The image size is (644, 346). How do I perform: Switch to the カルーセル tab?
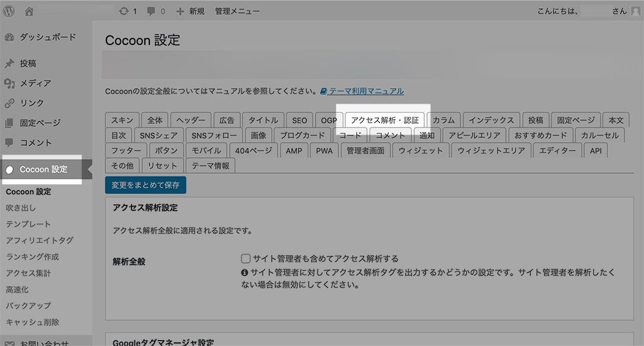(x=600, y=135)
